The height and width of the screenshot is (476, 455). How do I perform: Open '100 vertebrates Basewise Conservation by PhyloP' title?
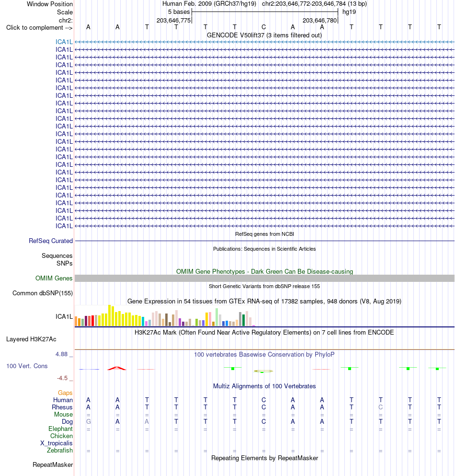264,354
